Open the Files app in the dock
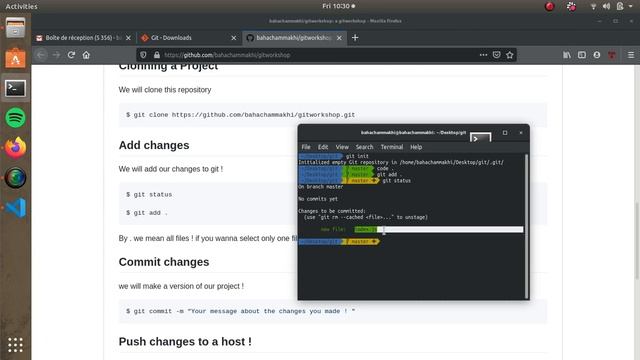This screenshot has height=360, width=640. coord(16,28)
